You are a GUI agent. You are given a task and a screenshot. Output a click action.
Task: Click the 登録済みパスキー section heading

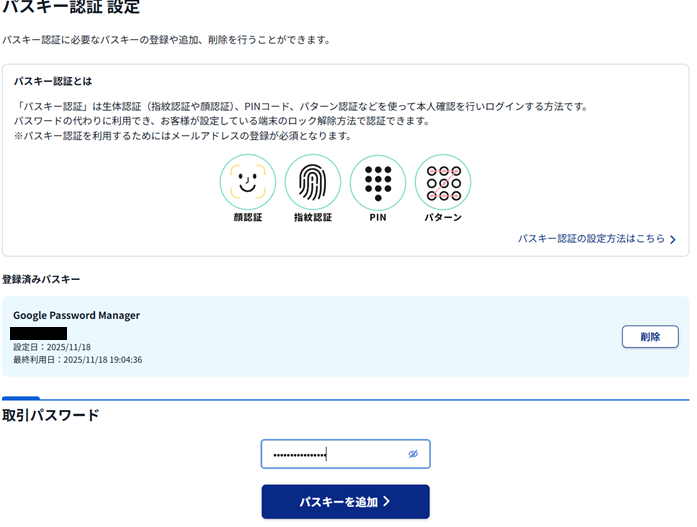pos(41,279)
